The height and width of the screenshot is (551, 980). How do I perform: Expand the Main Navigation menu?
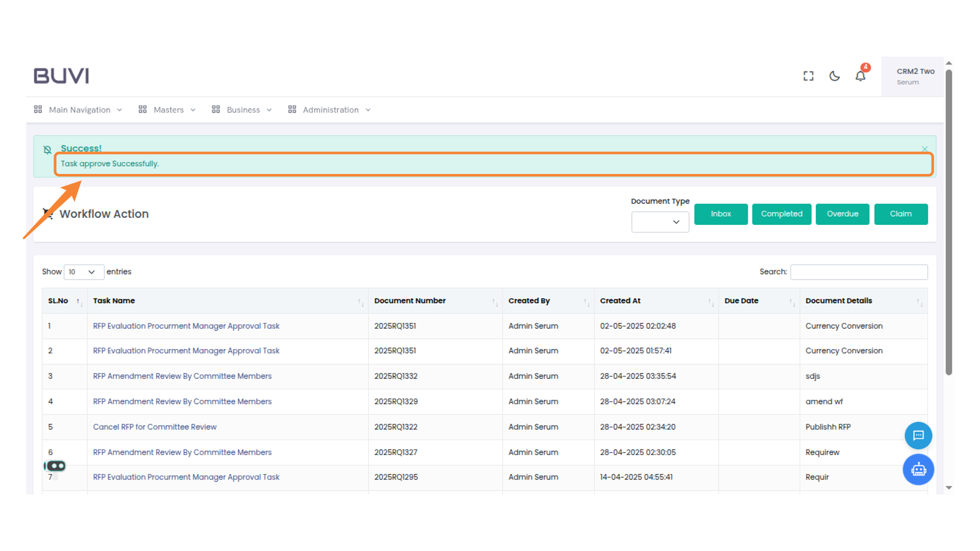coord(79,110)
